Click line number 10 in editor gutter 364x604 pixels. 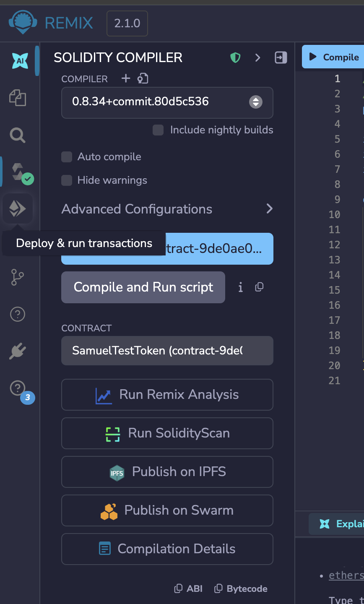pos(334,214)
